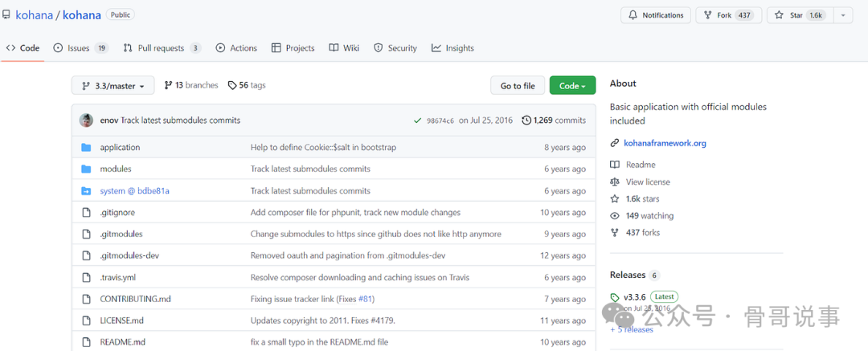Switch to the Code tab

23,48
